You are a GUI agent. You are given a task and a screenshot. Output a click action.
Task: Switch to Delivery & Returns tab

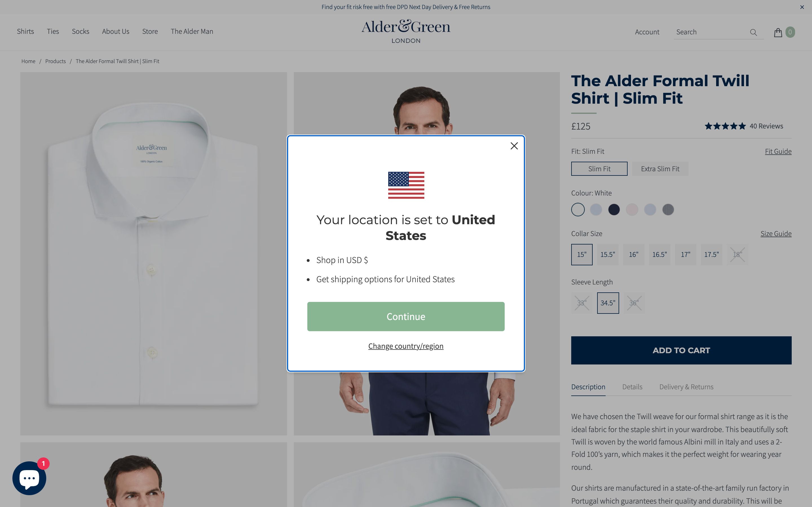tap(686, 387)
